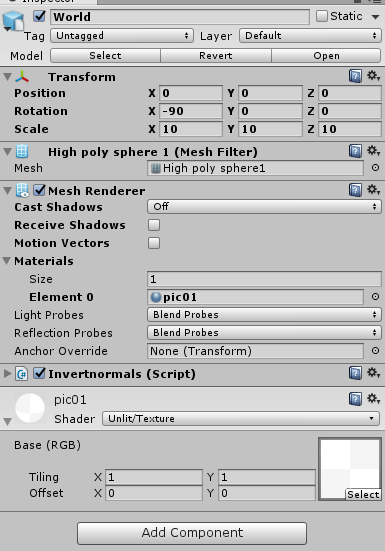Click the World GameObject cube icon
The height and width of the screenshot is (551, 385).
tap(13, 21)
